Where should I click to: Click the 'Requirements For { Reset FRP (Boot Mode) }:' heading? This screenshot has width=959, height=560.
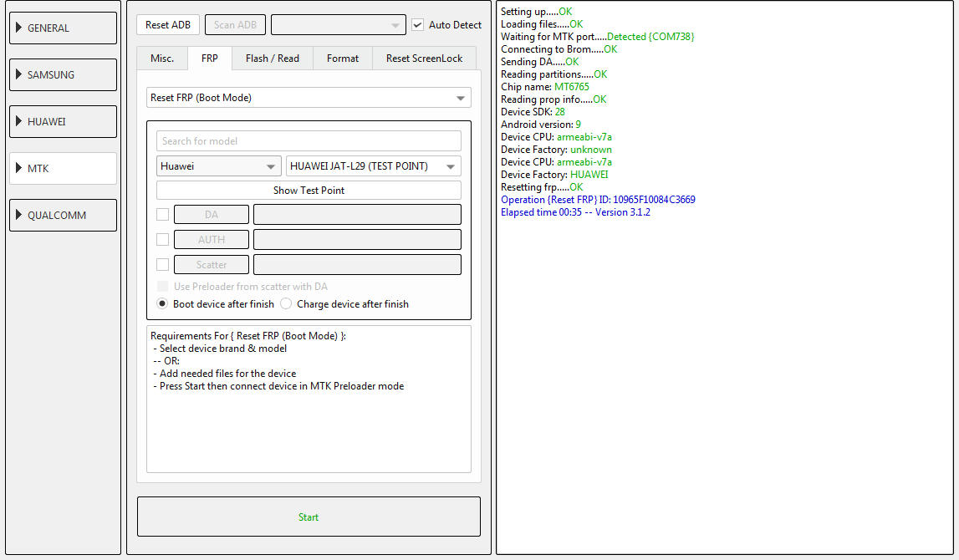coord(248,336)
